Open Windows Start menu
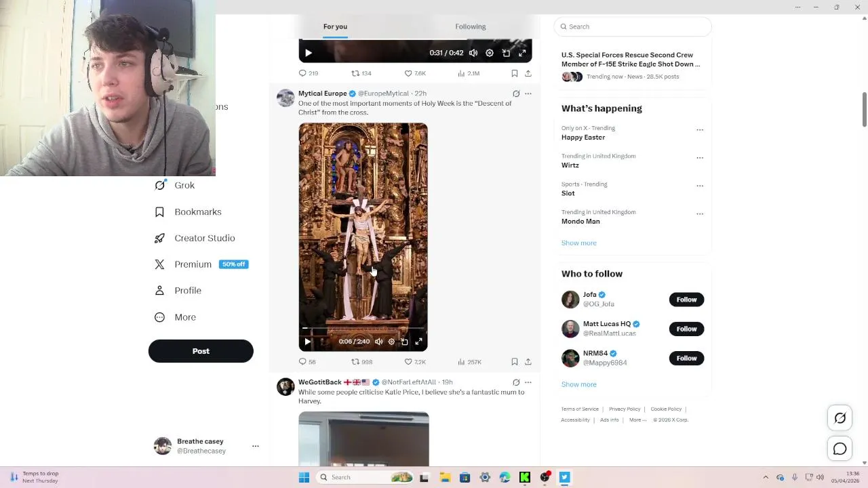The image size is (868, 488). click(x=304, y=477)
